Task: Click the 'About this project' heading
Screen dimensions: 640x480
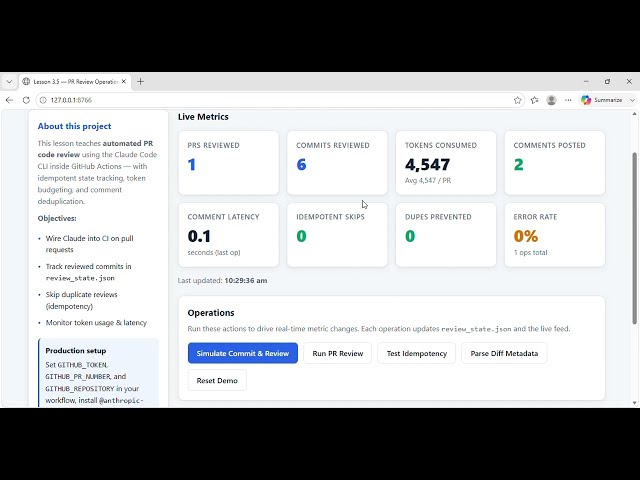Action: click(74, 126)
